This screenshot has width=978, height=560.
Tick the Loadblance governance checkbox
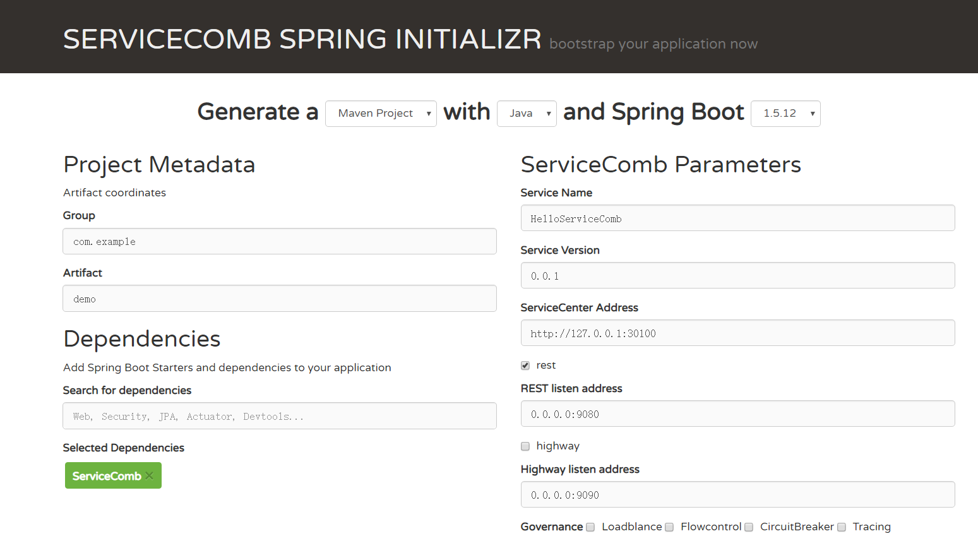coord(590,527)
